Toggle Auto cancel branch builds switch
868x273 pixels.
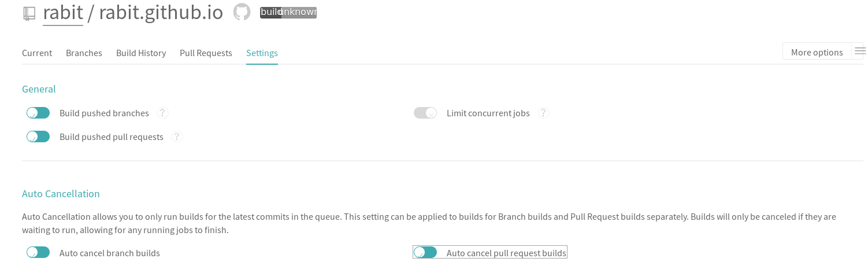[38, 252]
